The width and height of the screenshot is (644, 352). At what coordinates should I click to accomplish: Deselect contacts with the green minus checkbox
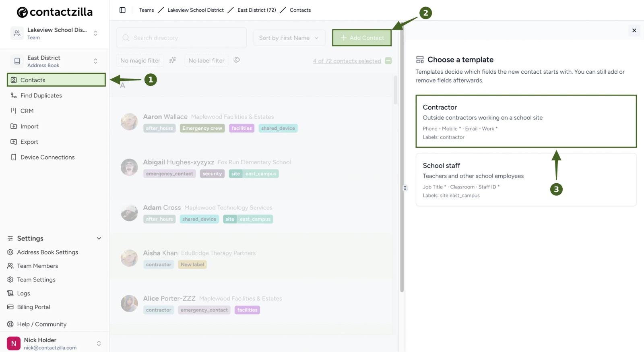tap(388, 61)
